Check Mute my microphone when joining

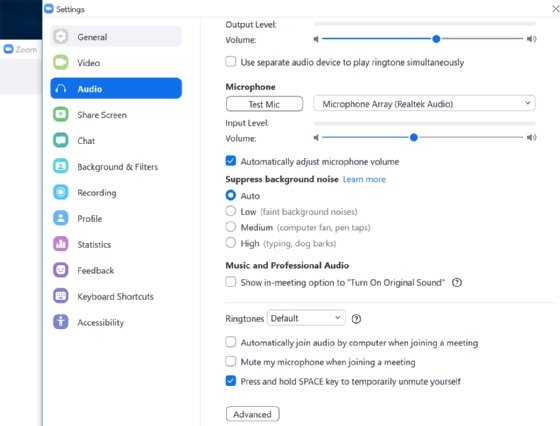[x=231, y=361]
